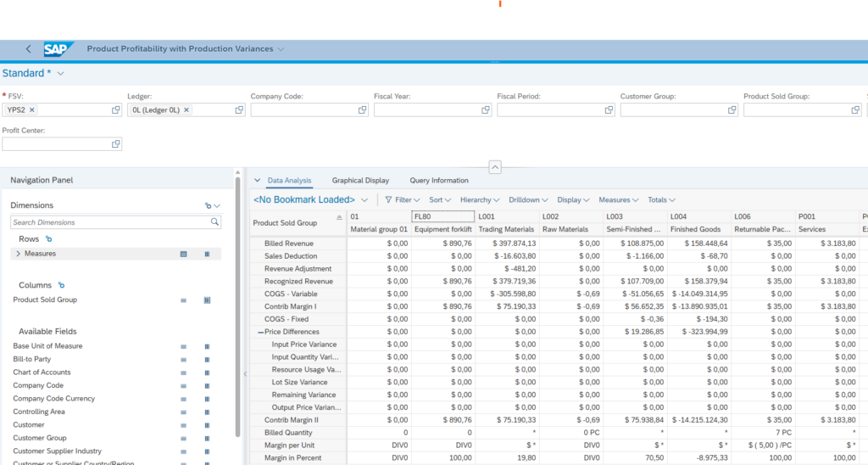
Task: Expand the Measures row item
Action: 19,254
